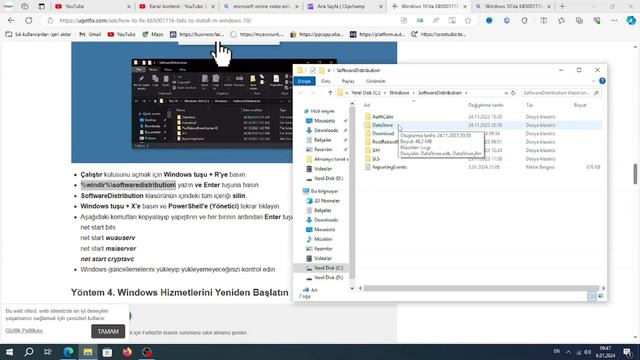
Task: Select Yerel Disk (C:) in navigation pane
Action: click(328, 268)
